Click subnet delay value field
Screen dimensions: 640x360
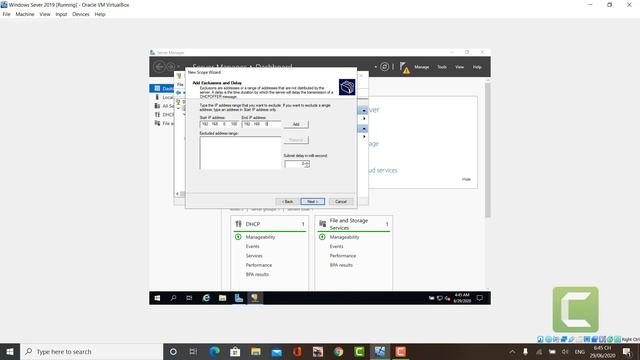(294, 164)
